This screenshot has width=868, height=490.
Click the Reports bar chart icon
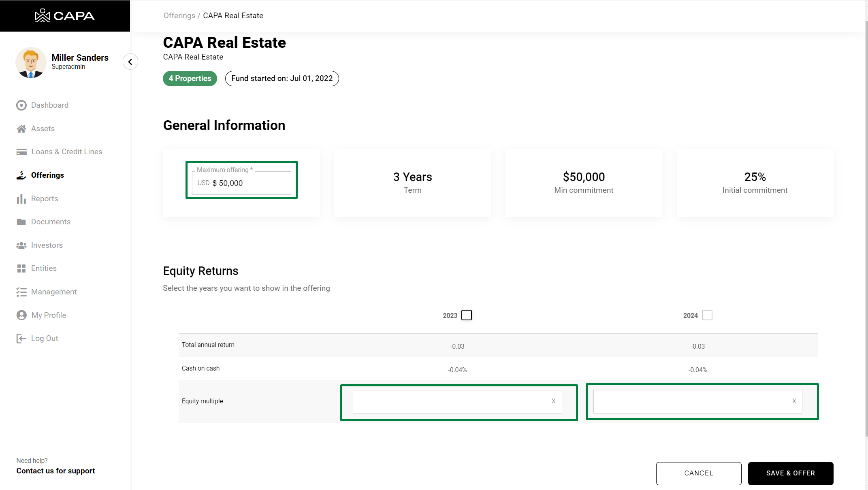pyautogui.click(x=21, y=199)
